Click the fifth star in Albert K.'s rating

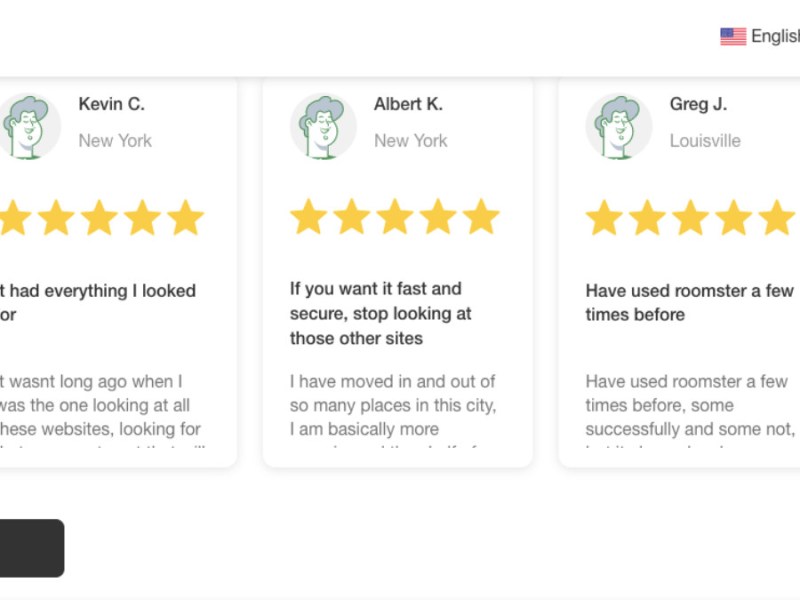(x=481, y=217)
